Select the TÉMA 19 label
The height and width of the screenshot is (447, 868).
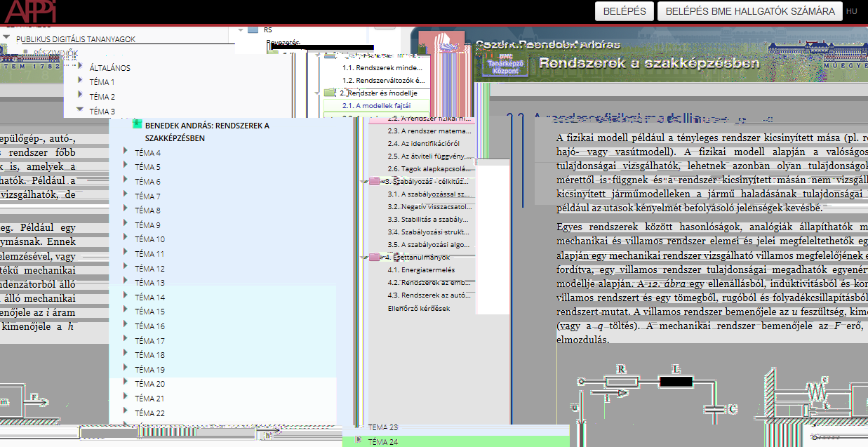point(149,369)
